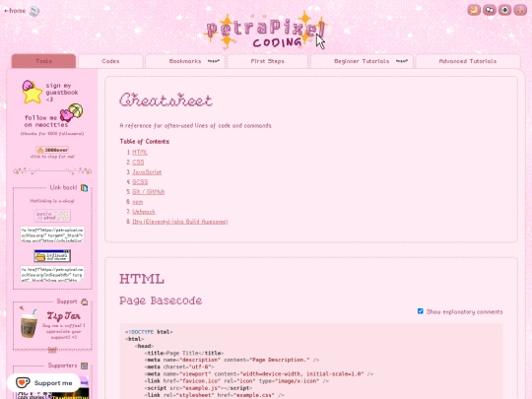Click the eye visibility button
This screenshot has height=399, width=532.
point(504,10)
